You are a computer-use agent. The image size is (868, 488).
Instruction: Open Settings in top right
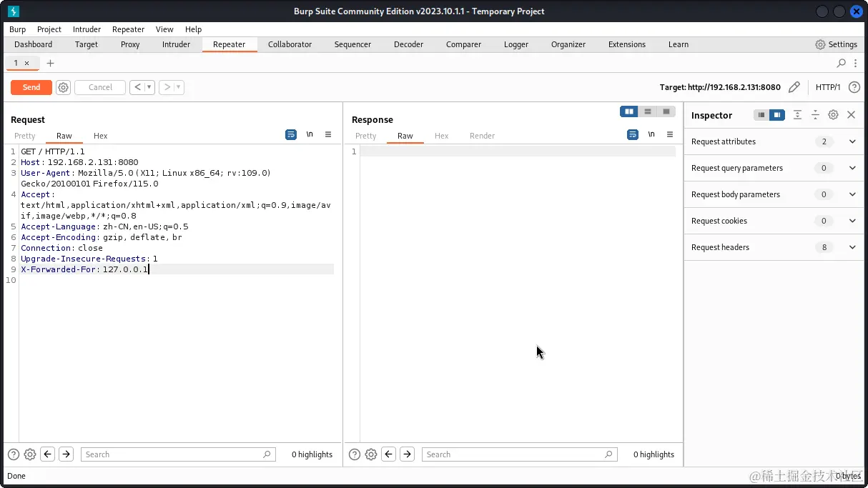[x=836, y=44]
